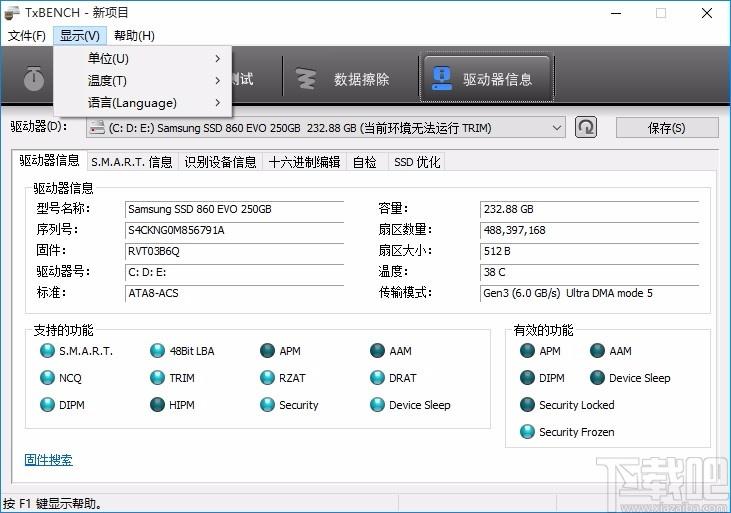The height and width of the screenshot is (513, 731).
Task: Click the status bar F1 help text
Action: [x=52, y=504]
